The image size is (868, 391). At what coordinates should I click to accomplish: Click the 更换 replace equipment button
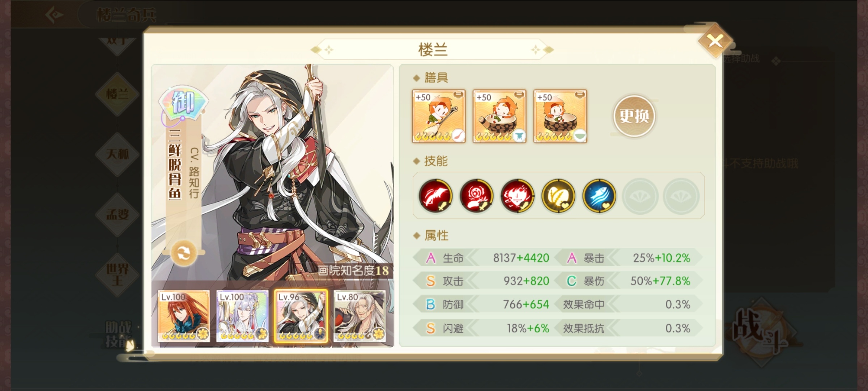(634, 116)
